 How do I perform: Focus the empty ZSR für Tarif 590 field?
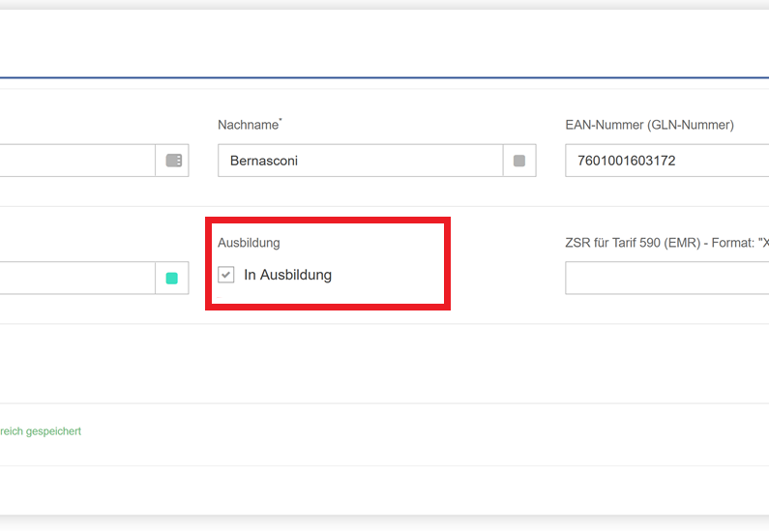pyautogui.click(x=667, y=278)
